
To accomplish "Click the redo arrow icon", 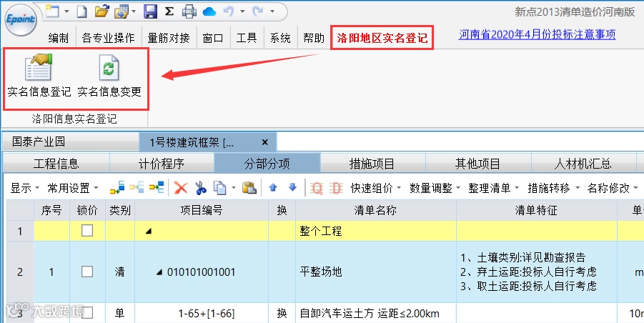I will [258, 11].
